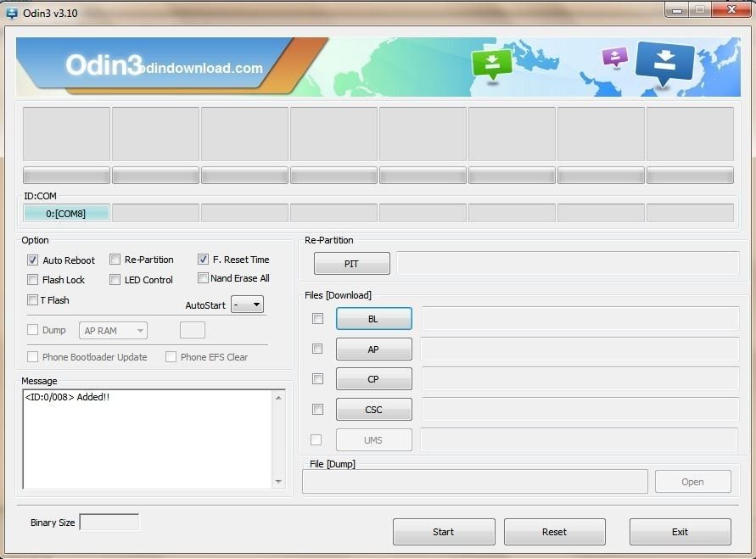Click the AP file button
756x559 pixels.
click(x=373, y=349)
